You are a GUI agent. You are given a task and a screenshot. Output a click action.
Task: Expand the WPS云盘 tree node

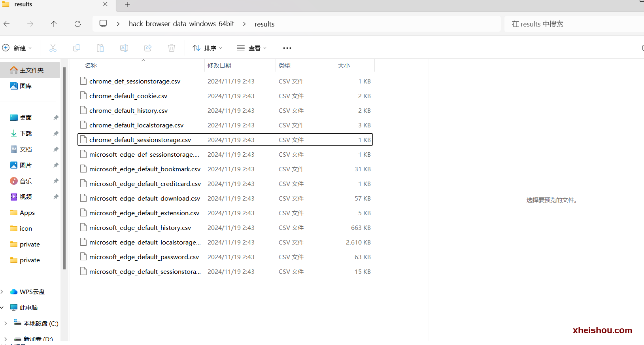(2, 292)
